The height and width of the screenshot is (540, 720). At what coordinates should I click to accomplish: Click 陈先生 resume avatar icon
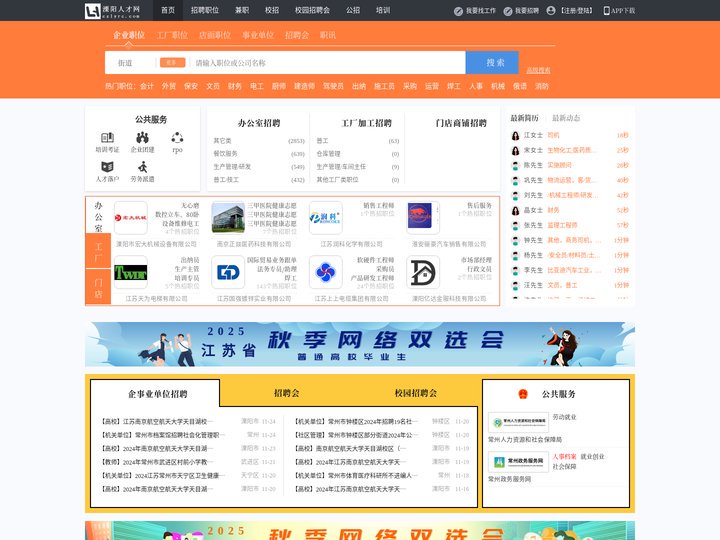click(x=516, y=165)
